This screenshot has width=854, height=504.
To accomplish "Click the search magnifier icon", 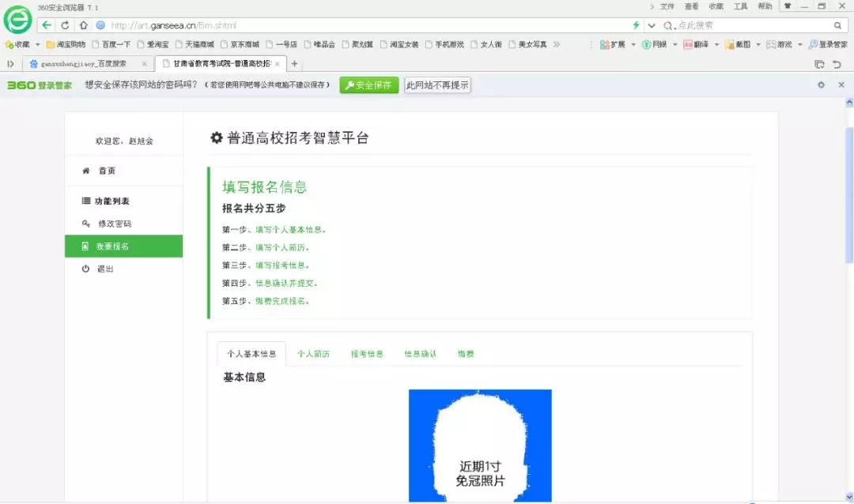I will click(x=837, y=25).
